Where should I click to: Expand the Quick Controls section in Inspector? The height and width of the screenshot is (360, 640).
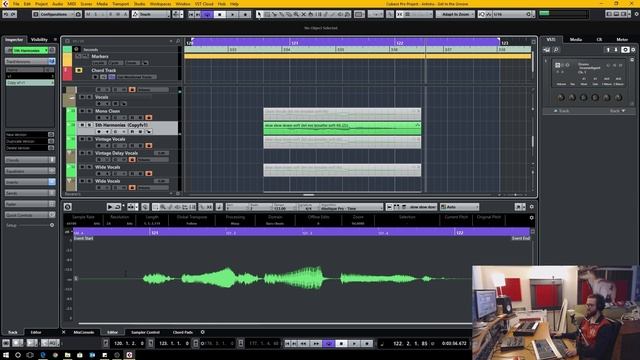[30, 214]
